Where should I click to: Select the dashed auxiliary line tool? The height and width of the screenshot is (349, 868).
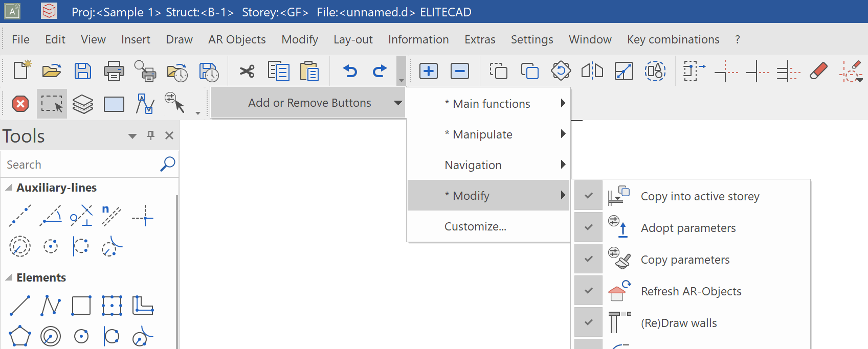pyautogui.click(x=20, y=215)
